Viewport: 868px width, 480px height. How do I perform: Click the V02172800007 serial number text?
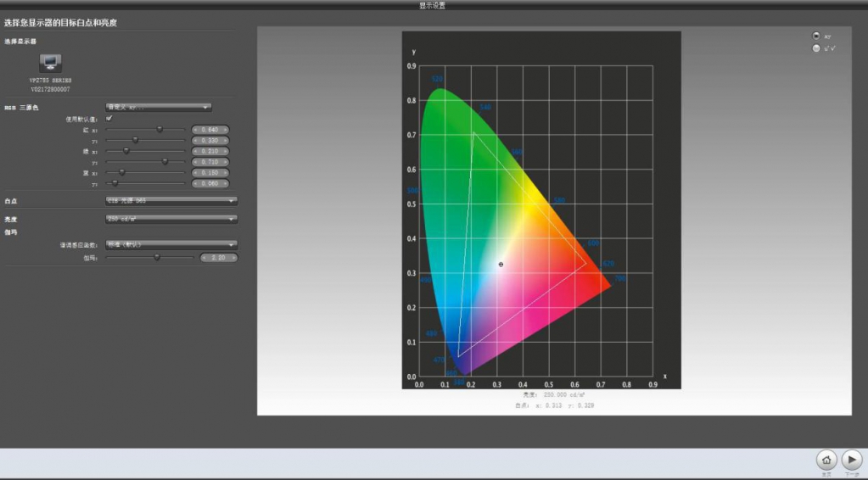click(x=50, y=89)
